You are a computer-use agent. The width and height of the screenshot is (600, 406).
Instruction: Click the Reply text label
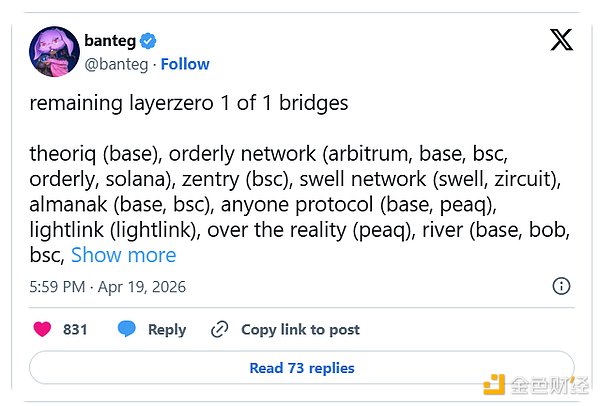coord(167,329)
